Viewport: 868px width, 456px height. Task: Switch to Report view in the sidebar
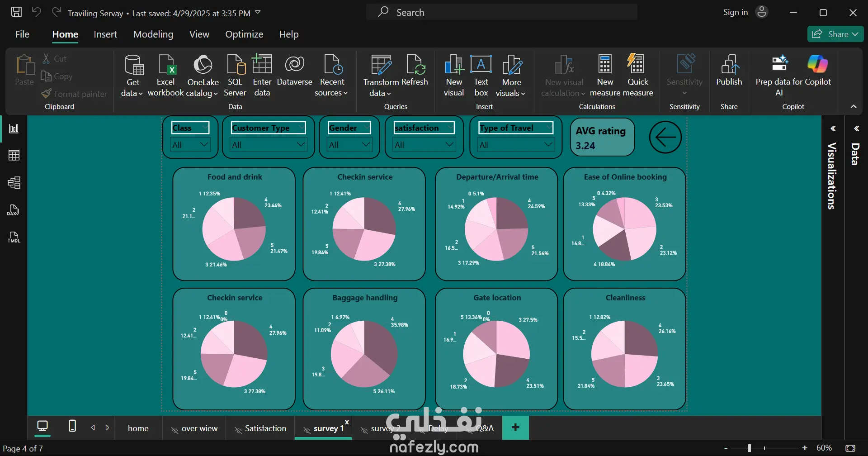[14, 129]
